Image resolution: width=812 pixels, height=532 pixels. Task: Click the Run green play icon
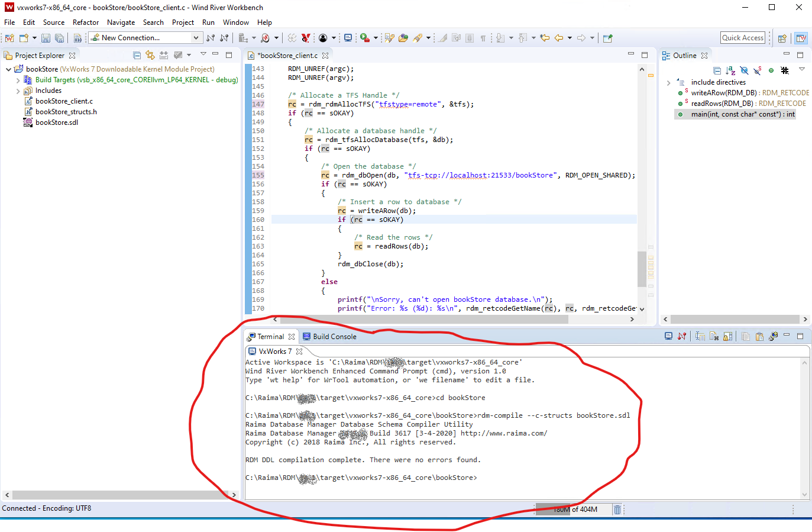[x=365, y=38]
